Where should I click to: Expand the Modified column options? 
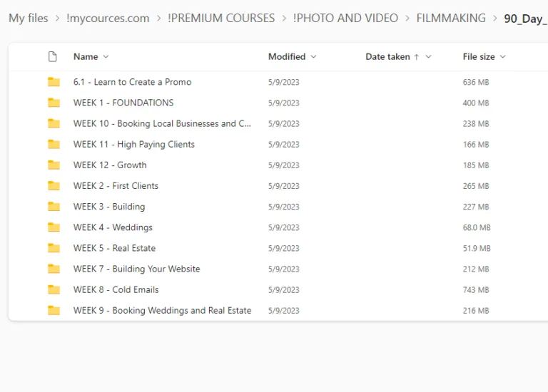[x=313, y=56]
